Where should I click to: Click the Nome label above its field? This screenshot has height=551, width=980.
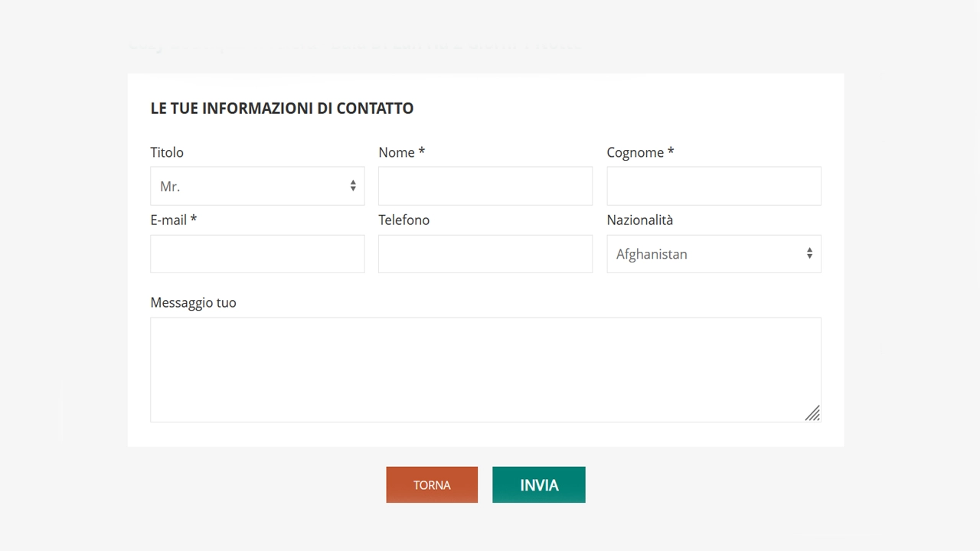pyautogui.click(x=397, y=152)
